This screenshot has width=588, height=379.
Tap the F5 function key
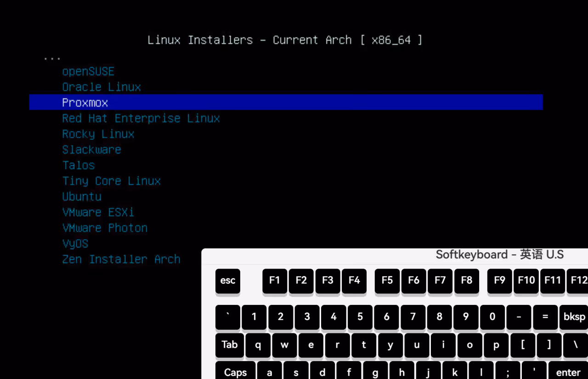pyautogui.click(x=387, y=281)
